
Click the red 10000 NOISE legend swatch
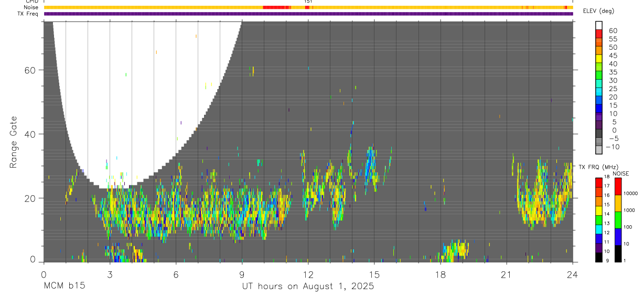(618, 186)
